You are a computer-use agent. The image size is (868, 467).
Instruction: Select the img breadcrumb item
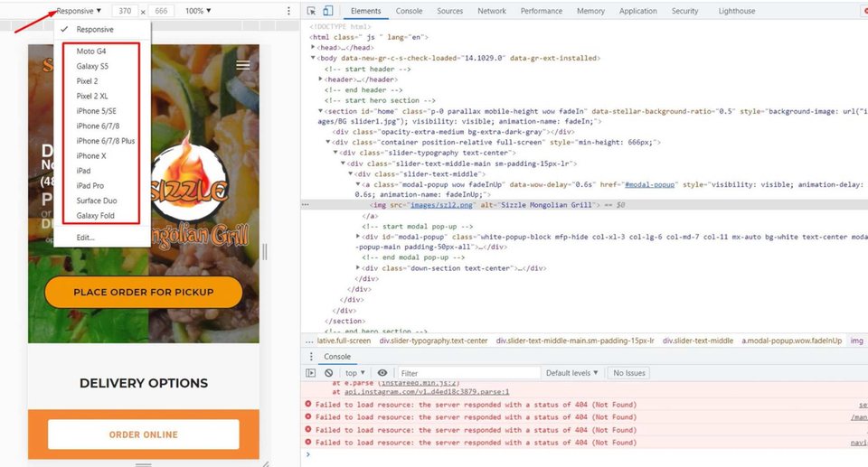(x=856, y=341)
